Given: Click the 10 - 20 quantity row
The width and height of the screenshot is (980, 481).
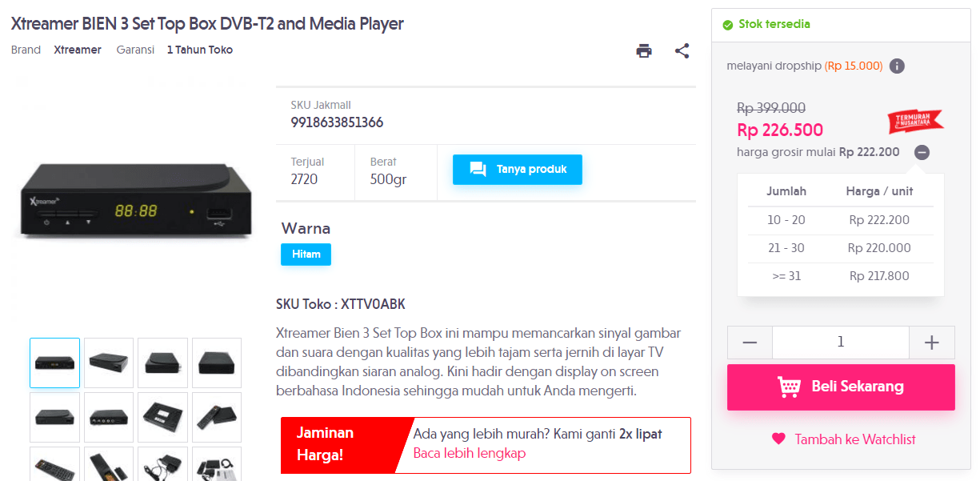Looking at the screenshot, I should (840, 220).
